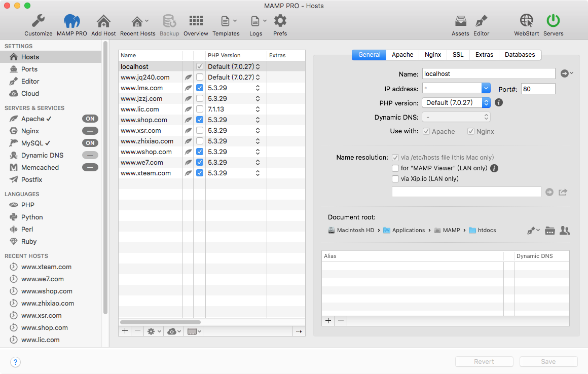
Task: Click the Save button
Action: (548, 362)
